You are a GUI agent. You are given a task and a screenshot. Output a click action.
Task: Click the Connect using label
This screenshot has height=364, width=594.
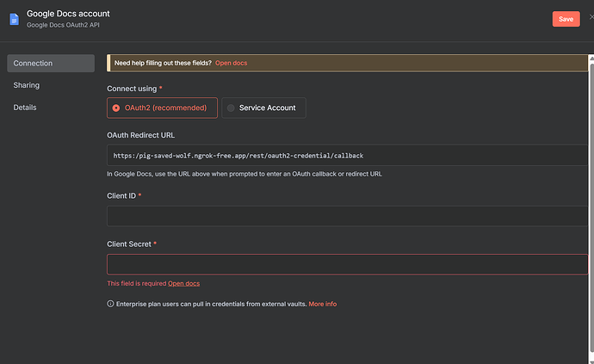133,89
